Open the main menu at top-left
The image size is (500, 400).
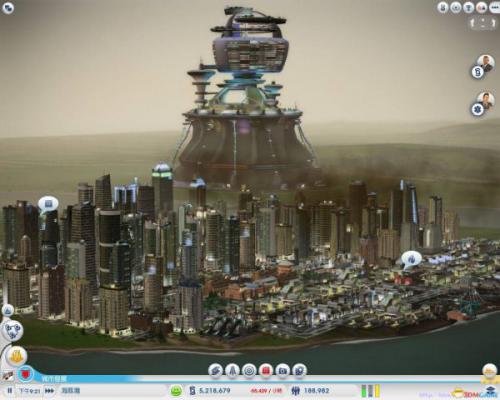coord(8,8)
